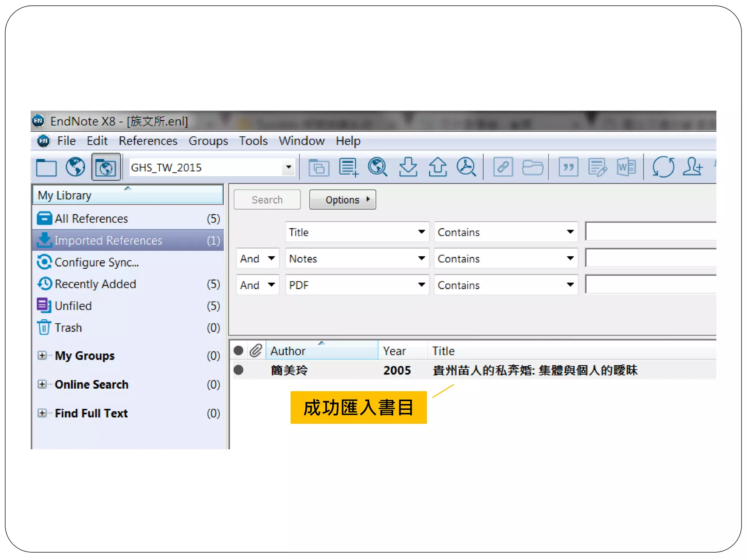Select Integrated Library & Online Search Mode
Viewport: 747px width, 560px height.
(106, 167)
